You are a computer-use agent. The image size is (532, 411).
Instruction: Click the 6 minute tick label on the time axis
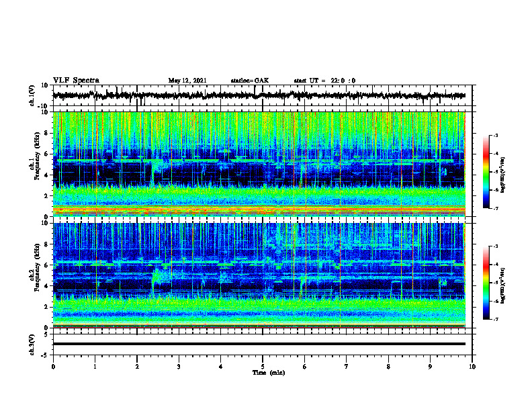click(305, 367)
